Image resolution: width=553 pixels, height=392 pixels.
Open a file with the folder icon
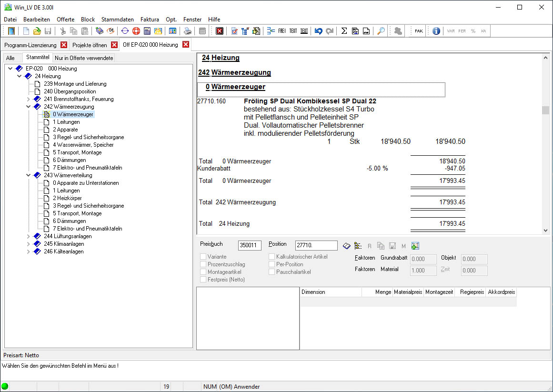[x=37, y=31]
